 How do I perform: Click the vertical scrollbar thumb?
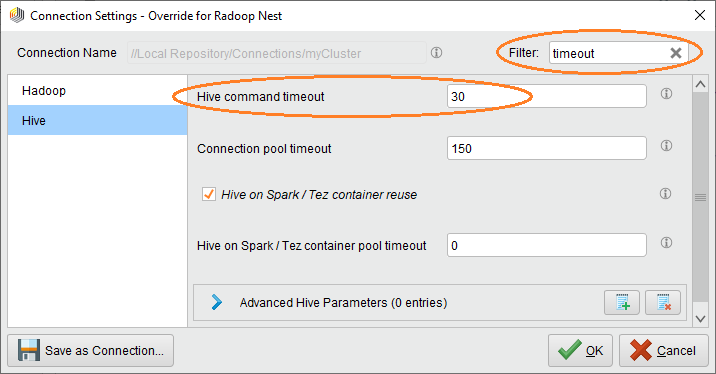pos(700,197)
